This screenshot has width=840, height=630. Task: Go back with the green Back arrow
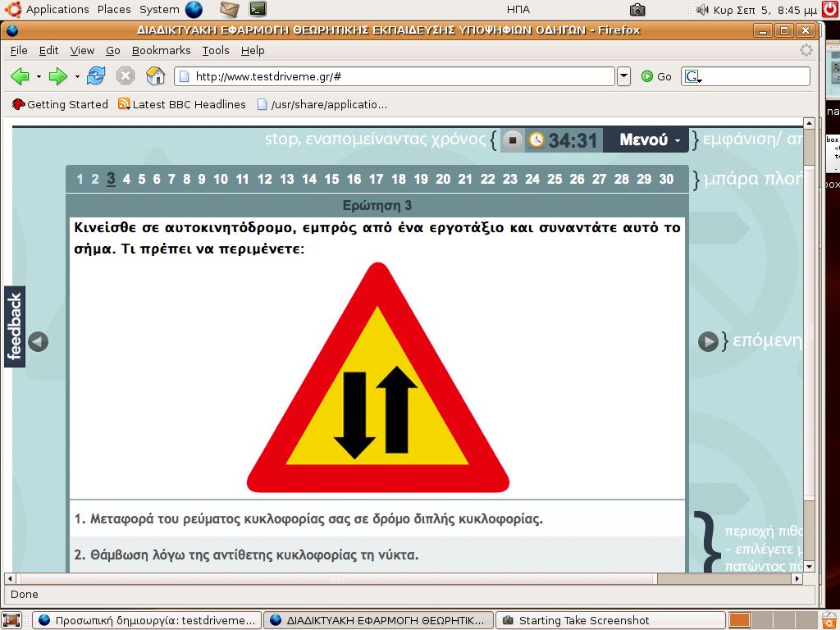click(20, 76)
